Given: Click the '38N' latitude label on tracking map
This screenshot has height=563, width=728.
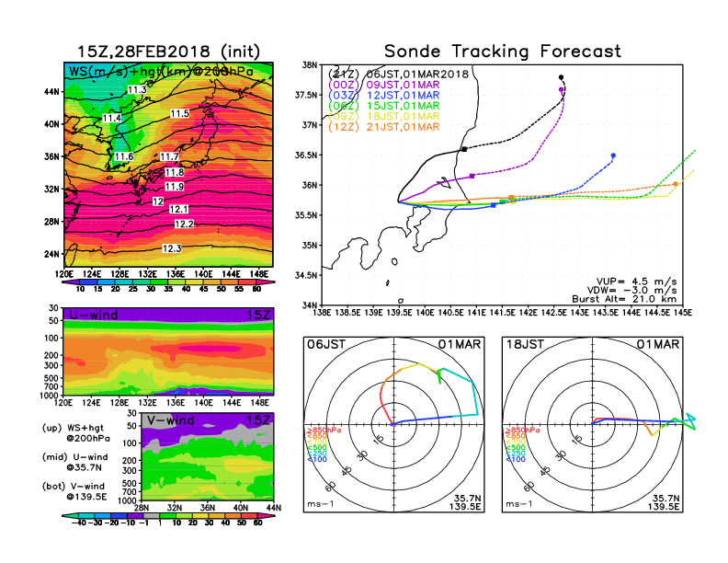Looking at the screenshot, I should (x=310, y=64).
